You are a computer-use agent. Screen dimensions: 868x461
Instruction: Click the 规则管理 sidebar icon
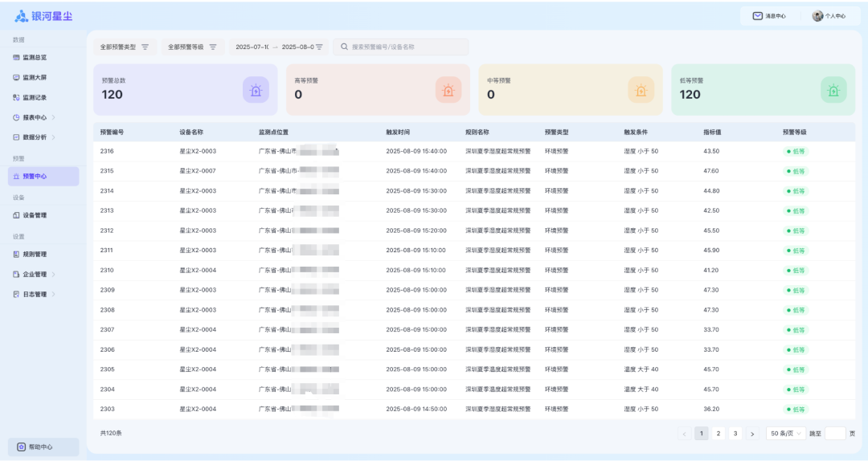click(16, 255)
